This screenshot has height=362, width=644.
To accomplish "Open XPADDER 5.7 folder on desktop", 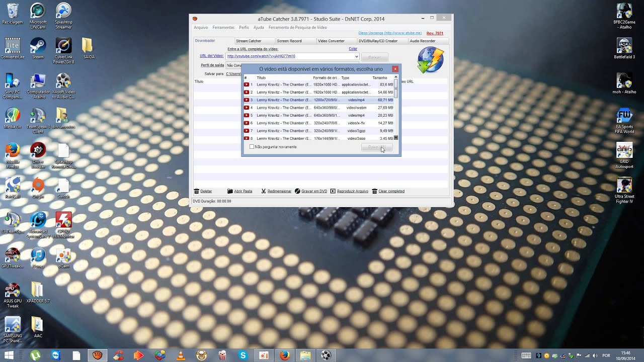I will [x=38, y=293].
